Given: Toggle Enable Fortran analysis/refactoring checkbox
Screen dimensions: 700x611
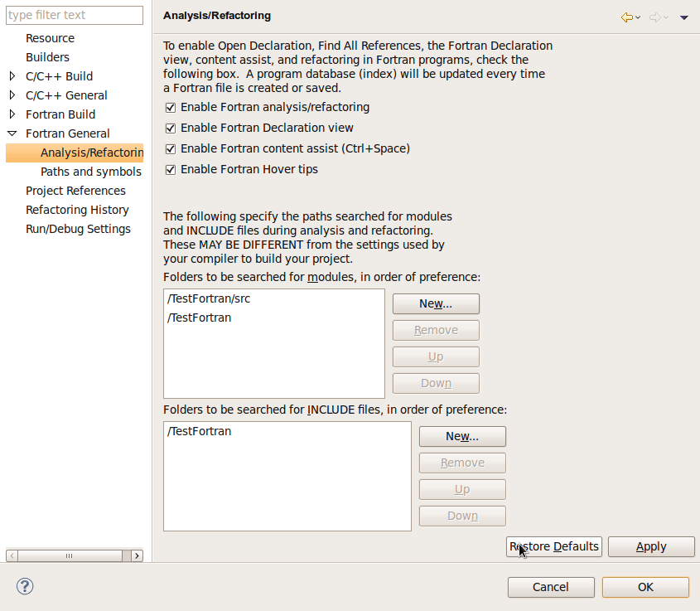Looking at the screenshot, I should [171, 108].
